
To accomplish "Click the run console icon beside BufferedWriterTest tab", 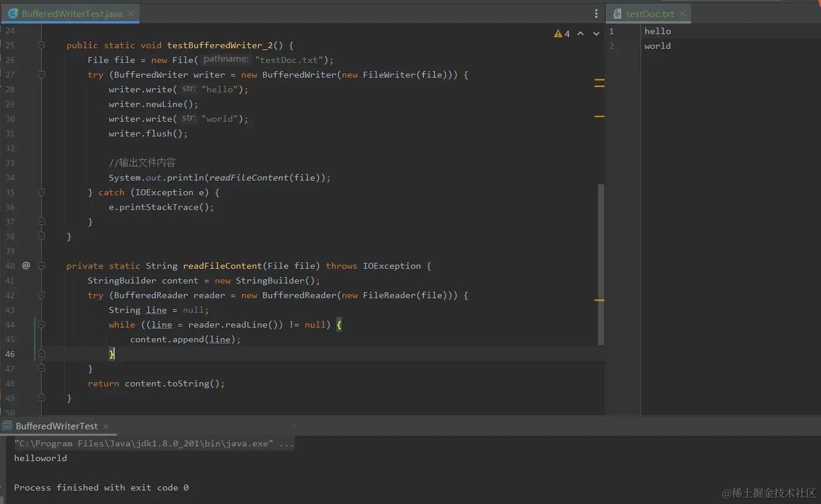I will (x=7, y=426).
